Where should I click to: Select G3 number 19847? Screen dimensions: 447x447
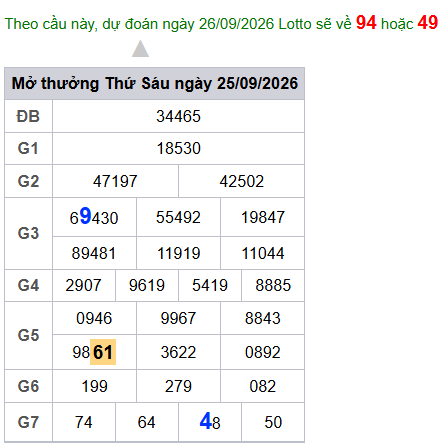tap(263, 217)
